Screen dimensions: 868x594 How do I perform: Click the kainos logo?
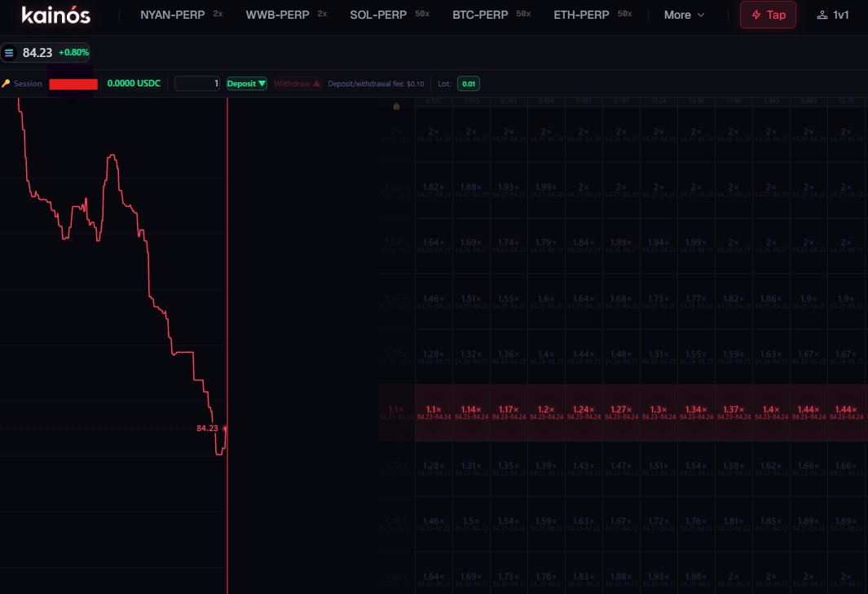(x=56, y=15)
